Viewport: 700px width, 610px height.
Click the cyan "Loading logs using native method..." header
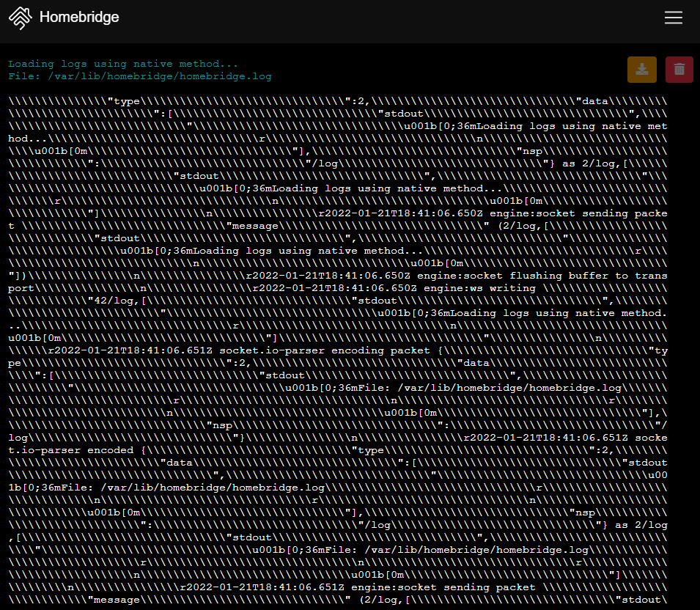pyautogui.click(x=123, y=64)
